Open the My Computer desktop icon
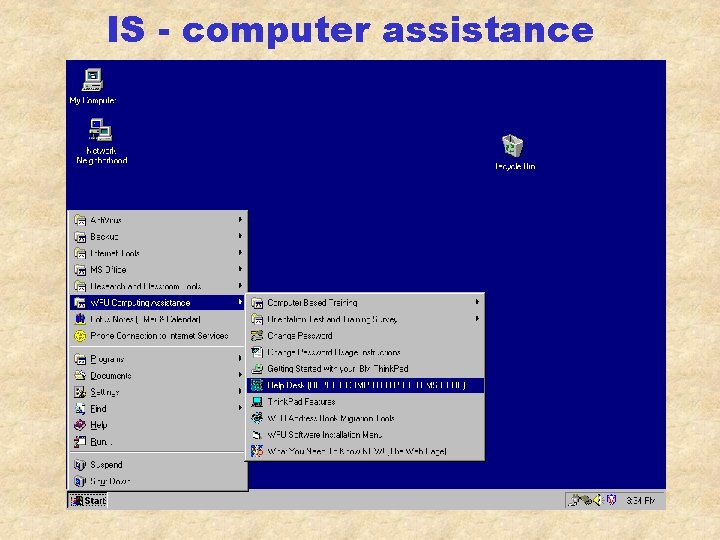Viewport: 720px width, 540px height. 93,86
